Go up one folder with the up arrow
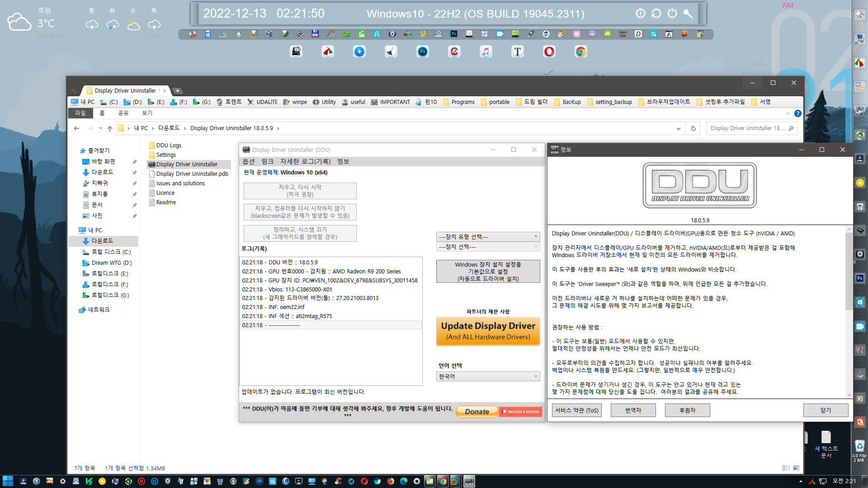This screenshot has width=868, height=488. pos(109,128)
